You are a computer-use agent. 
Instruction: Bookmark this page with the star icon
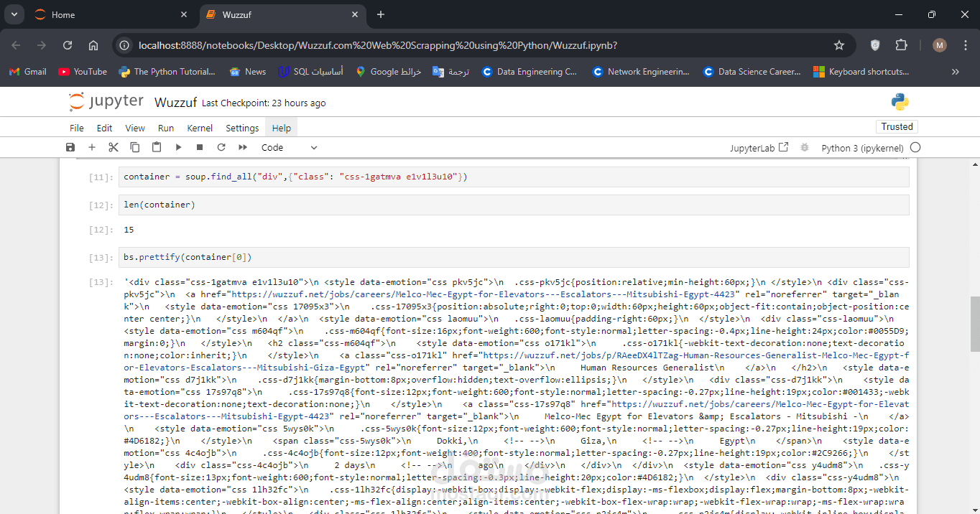838,45
